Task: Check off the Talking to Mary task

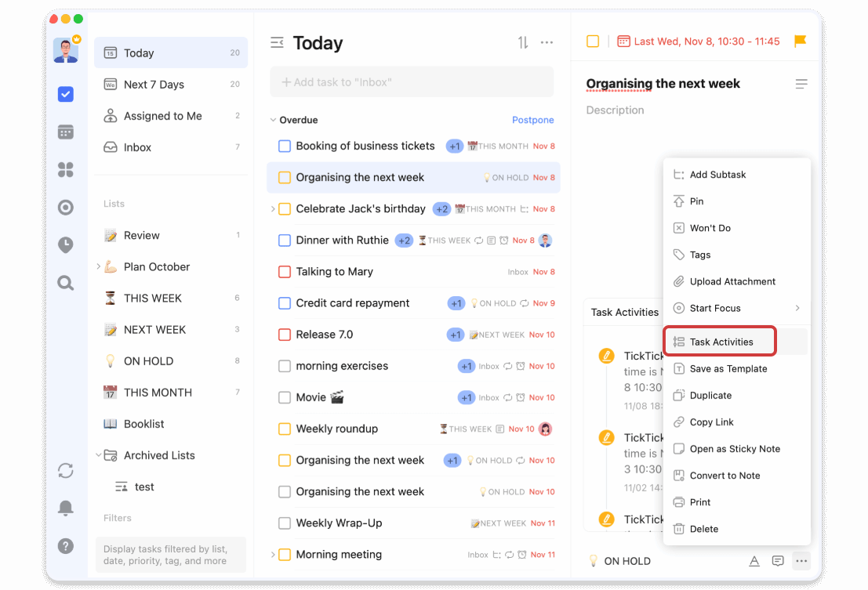Action: point(285,272)
